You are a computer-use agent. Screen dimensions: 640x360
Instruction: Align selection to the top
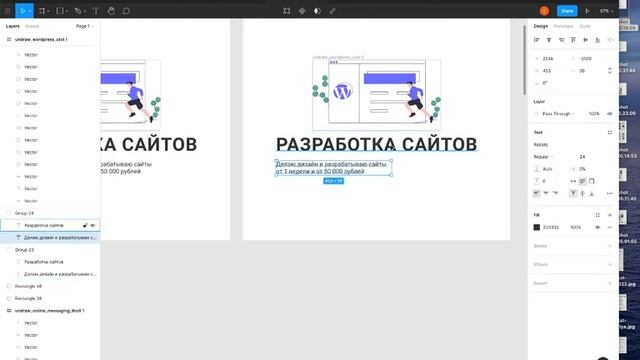pos(573,40)
